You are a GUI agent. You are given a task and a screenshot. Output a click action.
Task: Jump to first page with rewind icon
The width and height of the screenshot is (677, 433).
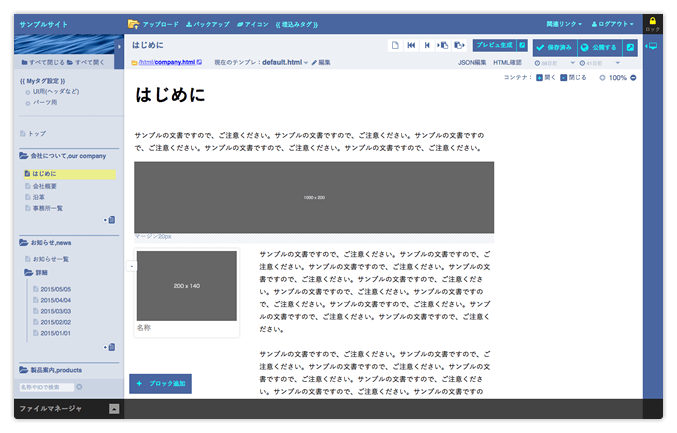411,46
